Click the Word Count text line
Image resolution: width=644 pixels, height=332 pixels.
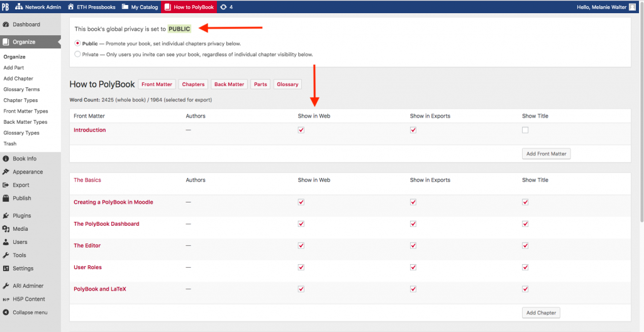tap(141, 100)
